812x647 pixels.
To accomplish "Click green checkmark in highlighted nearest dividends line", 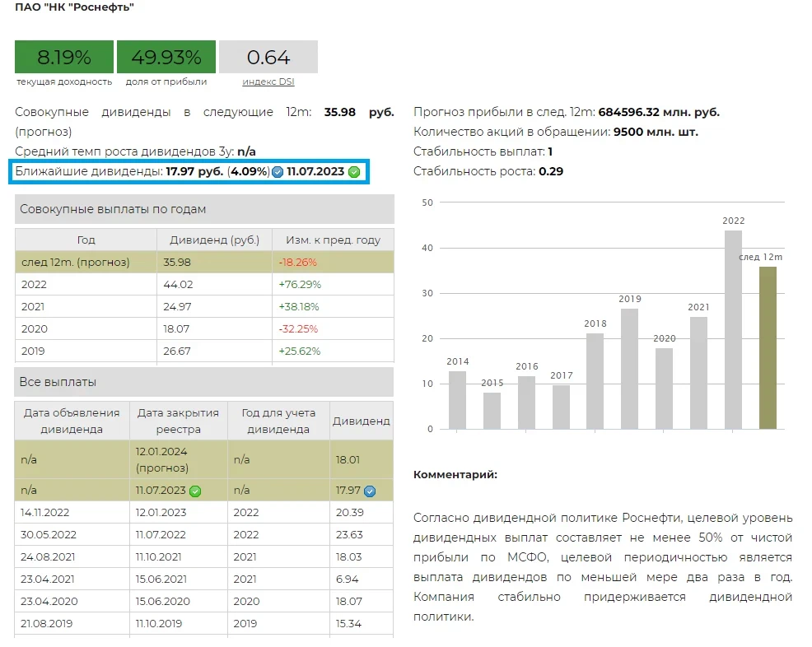I will click(354, 172).
